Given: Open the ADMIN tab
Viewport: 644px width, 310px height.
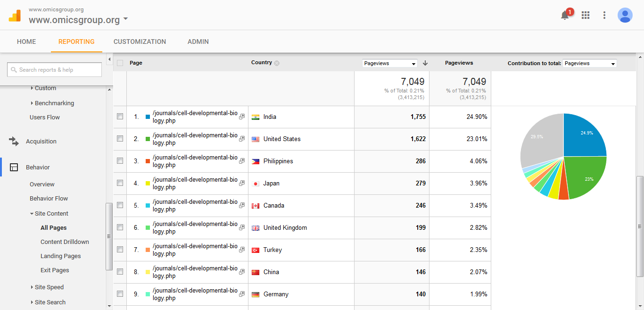Looking at the screenshot, I should [198, 42].
